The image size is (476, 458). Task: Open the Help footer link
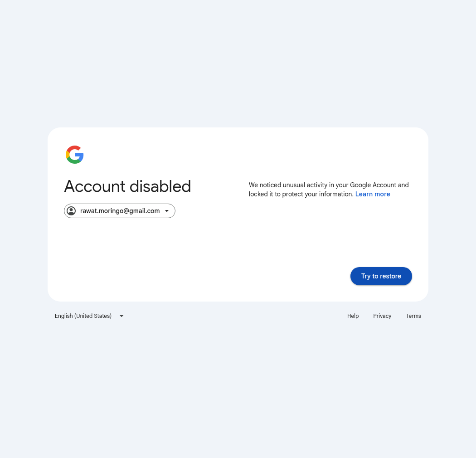click(353, 316)
